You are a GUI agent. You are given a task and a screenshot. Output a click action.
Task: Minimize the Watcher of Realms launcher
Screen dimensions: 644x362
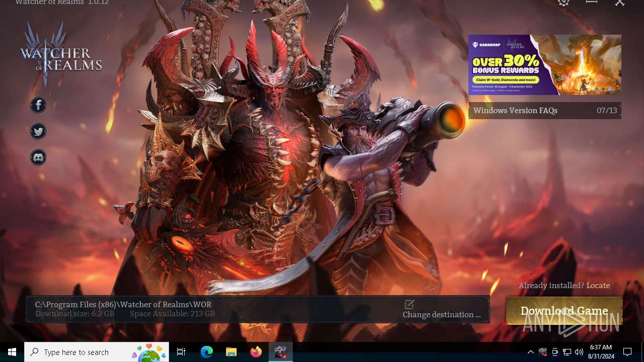point(592,2)
